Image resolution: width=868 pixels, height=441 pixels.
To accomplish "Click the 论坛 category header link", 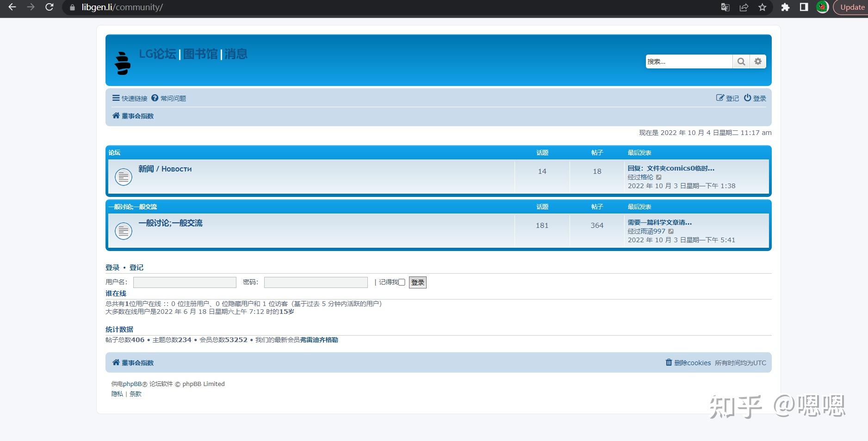I will pyautogui.click(x=114, y=153).
